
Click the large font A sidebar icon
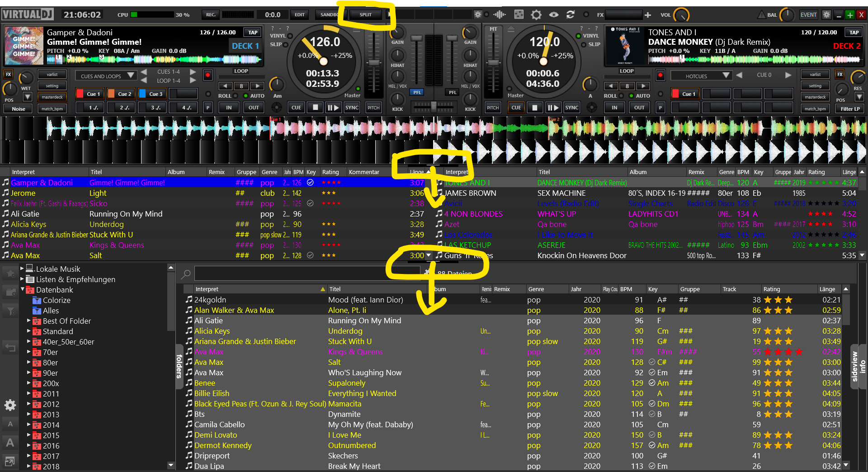(x=10, y=443)
